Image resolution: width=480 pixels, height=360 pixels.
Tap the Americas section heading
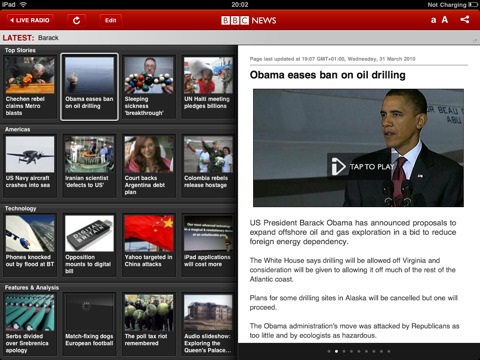[x=17, y=129]
